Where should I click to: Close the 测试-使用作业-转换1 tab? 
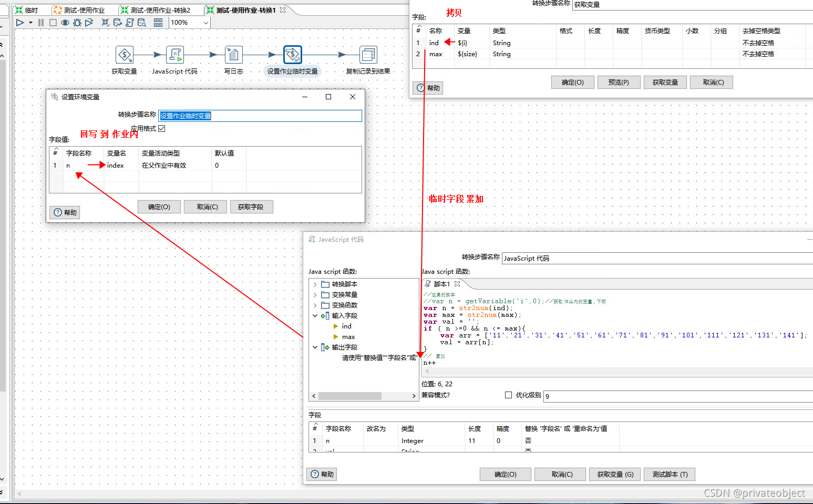(283, 10)
